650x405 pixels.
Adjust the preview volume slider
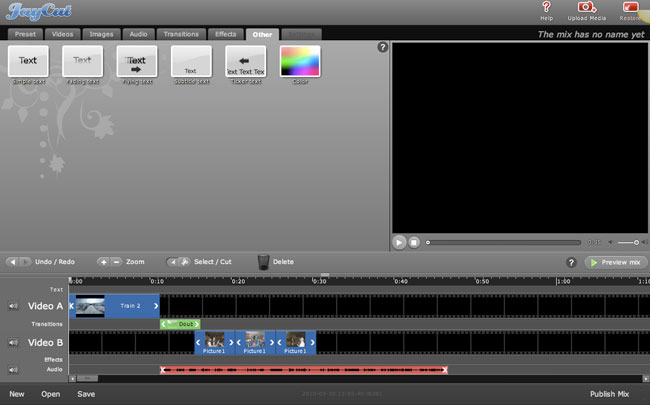click(x=628, y=243)
